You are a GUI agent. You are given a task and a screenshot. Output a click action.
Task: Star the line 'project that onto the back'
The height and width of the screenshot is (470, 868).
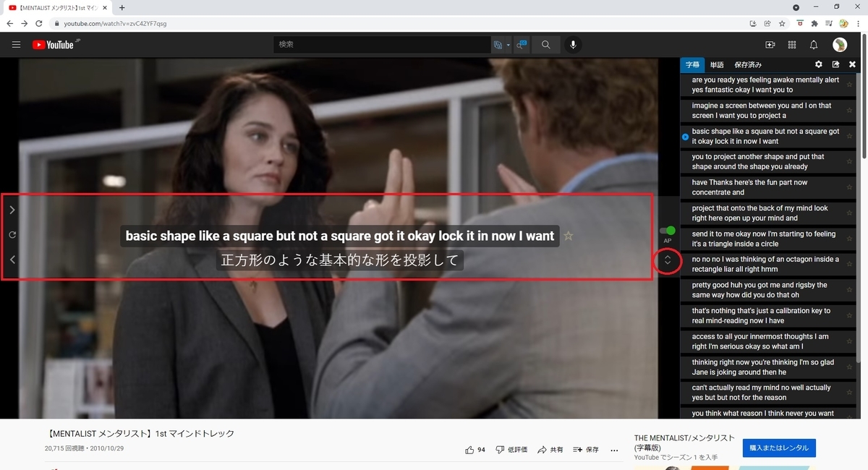click(850, 213)
